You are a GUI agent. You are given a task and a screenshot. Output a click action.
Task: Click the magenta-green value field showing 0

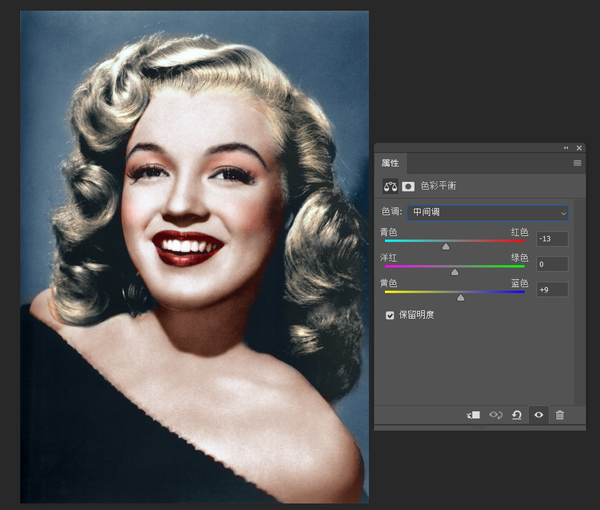[552, 264]
